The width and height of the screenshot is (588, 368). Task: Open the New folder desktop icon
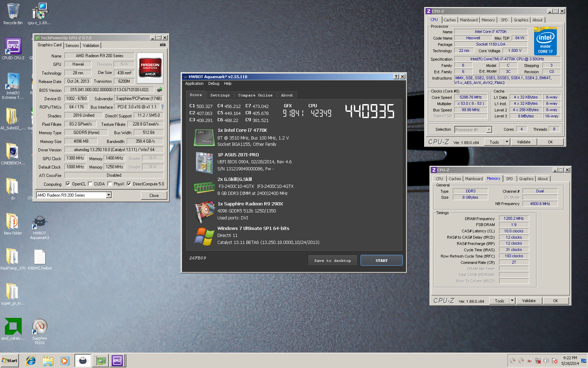point(13,224)
